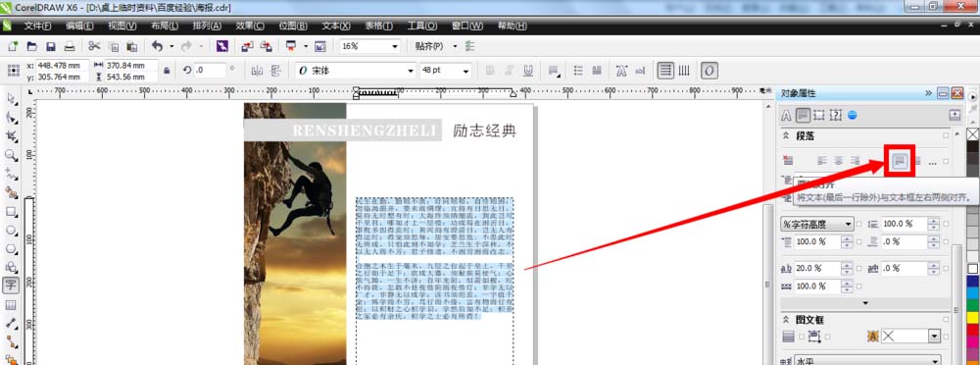The image size is (980, 365).
Task: Open the 贴齐(P) snap dropdown
Action: 455,46
